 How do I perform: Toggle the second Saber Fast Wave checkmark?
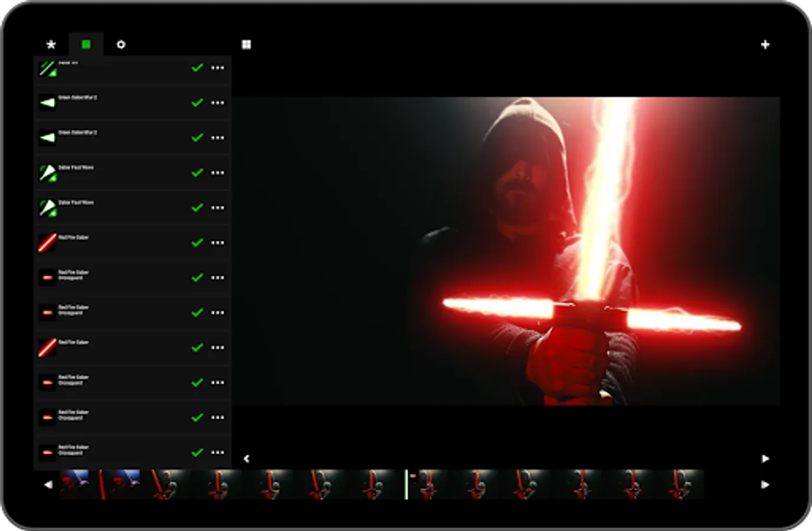click(x=198, y=208)
